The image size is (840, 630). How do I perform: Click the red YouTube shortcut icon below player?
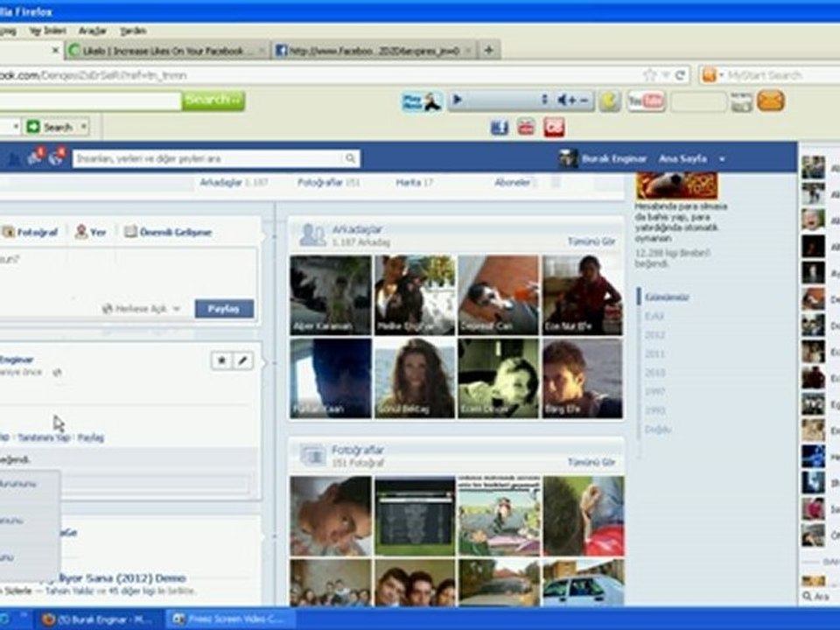coord(526,127)
